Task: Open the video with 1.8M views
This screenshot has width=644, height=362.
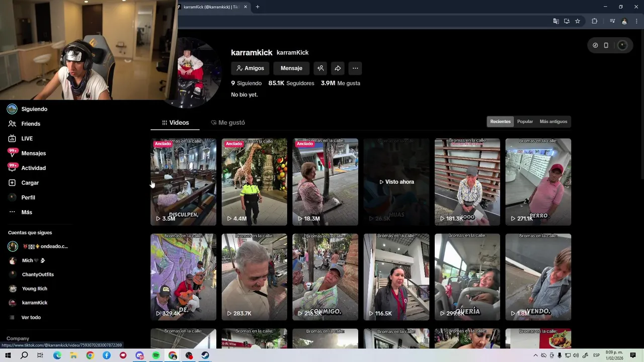Action: [x=538, y=277]
